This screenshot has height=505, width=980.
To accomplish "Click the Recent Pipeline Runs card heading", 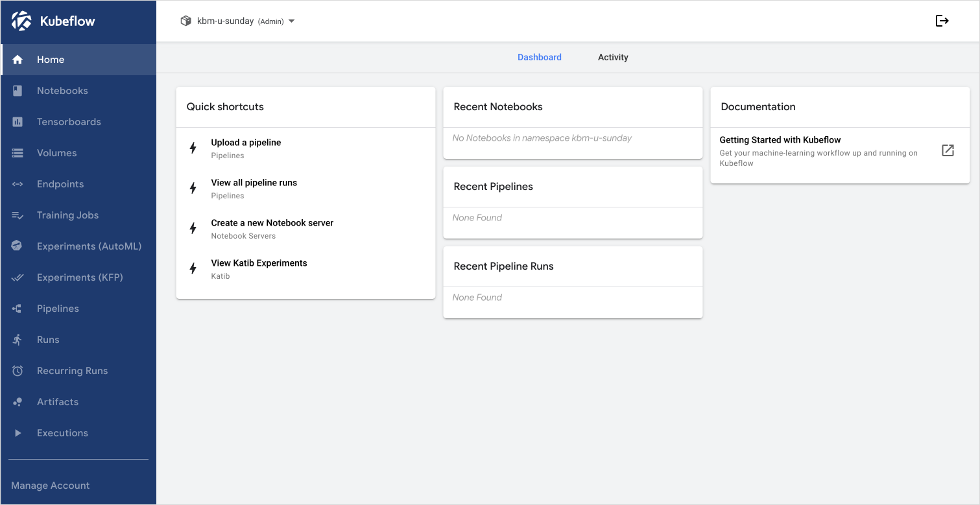I will click(x=504, y=266).
